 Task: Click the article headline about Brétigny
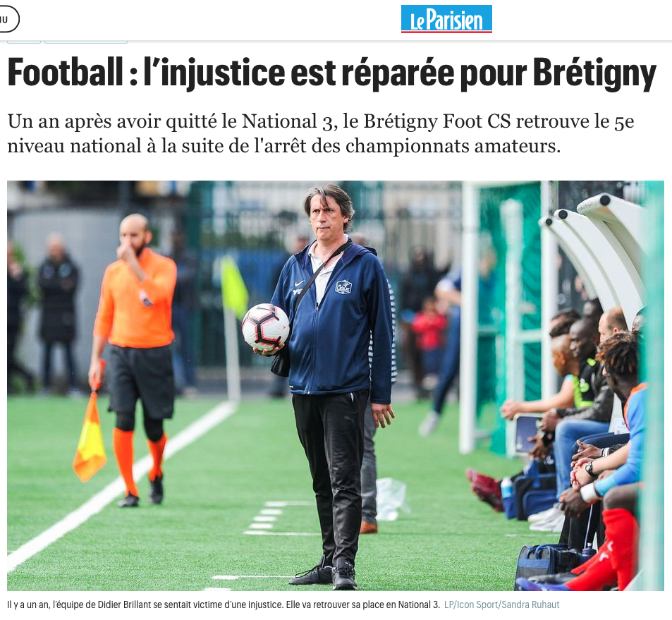331,73
